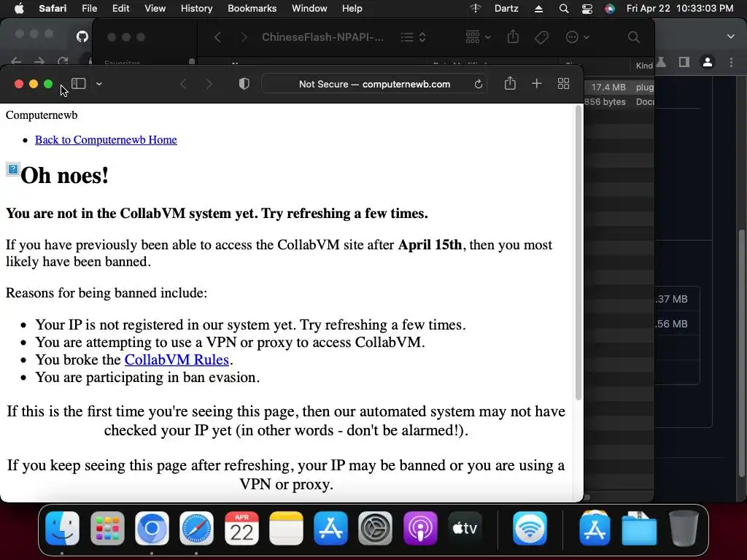The width and height of the screenshot is (747, 560).
Task: Open System Preferences from the Dock
Action: [376, 528]
